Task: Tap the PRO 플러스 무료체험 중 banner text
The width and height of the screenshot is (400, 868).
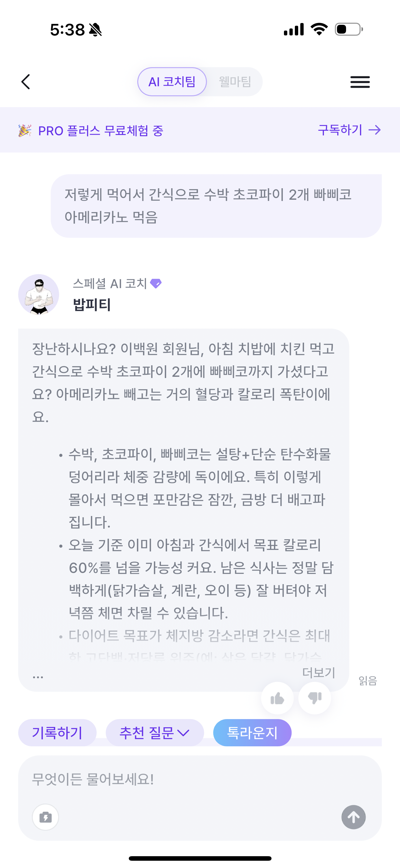Action: [101, 131]
